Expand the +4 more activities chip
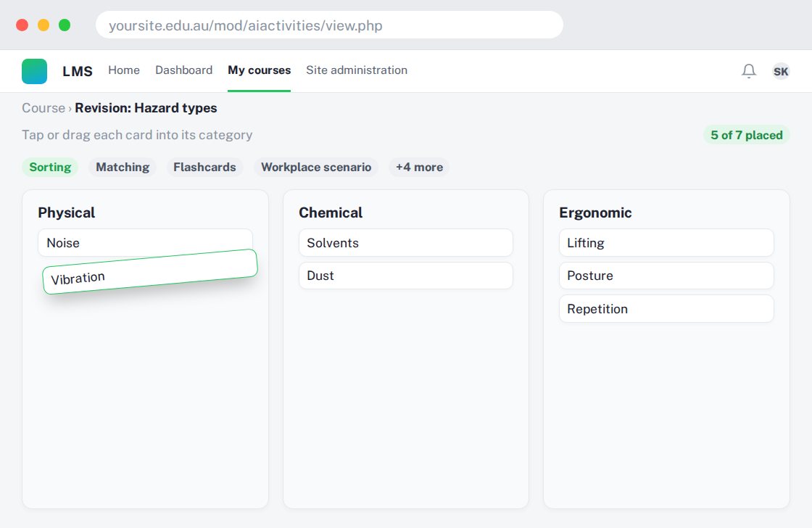The width and height of the screenshot is (812, 528). coord(419,167)
